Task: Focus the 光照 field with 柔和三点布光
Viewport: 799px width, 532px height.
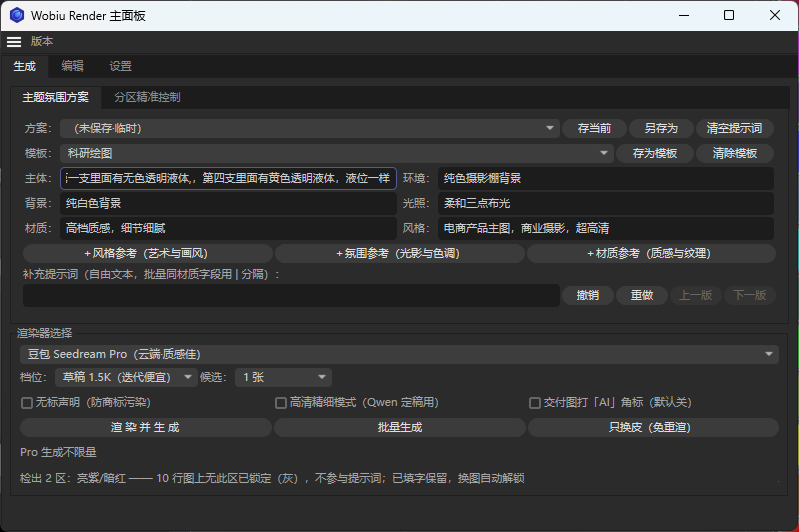Action: click(x=606, y=203)
